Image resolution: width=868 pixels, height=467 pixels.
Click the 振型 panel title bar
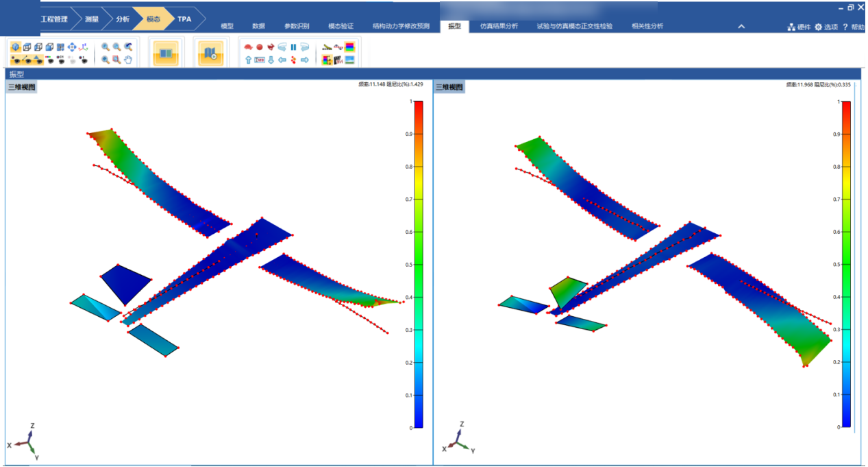432,74
